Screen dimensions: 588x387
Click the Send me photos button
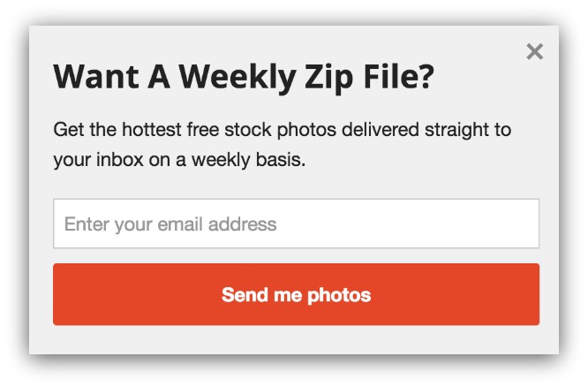tap(296, 294)
